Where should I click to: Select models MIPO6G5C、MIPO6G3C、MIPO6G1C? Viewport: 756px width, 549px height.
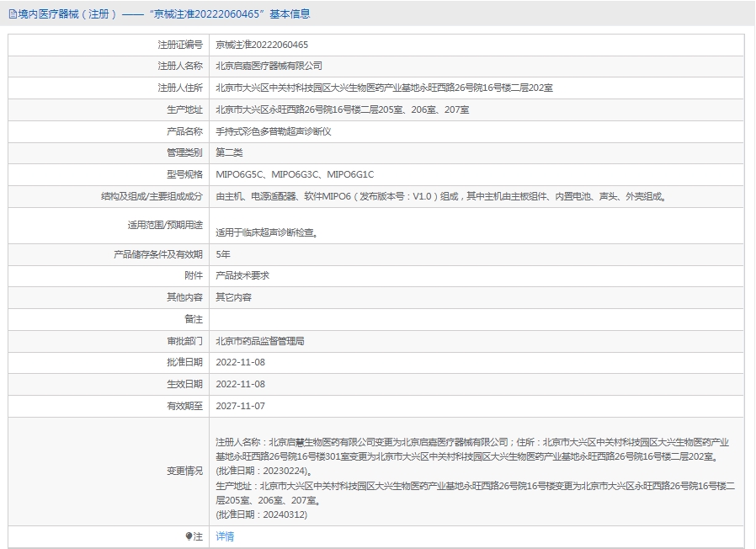click(x=295, y=174)
